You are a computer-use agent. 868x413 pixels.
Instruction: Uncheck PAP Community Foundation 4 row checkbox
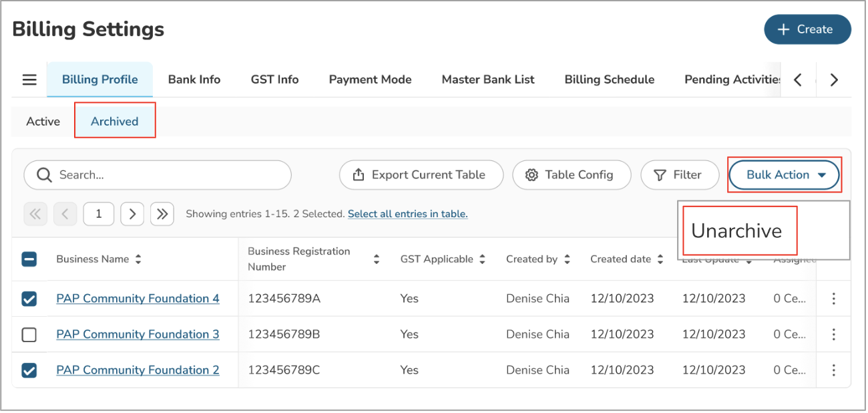[29, 299]
